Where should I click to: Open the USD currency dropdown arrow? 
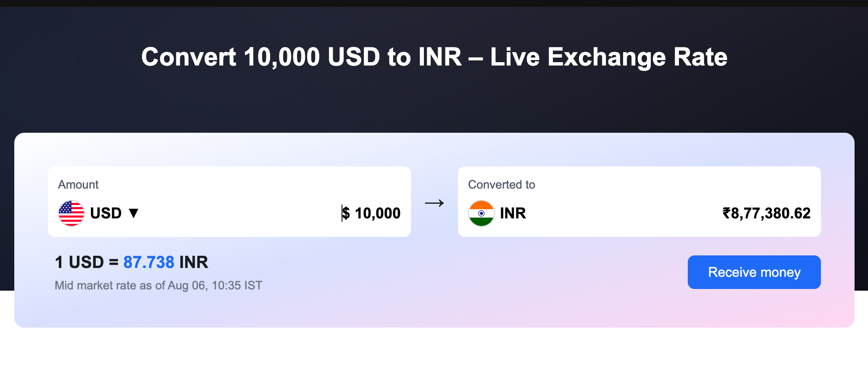point(134,213)
